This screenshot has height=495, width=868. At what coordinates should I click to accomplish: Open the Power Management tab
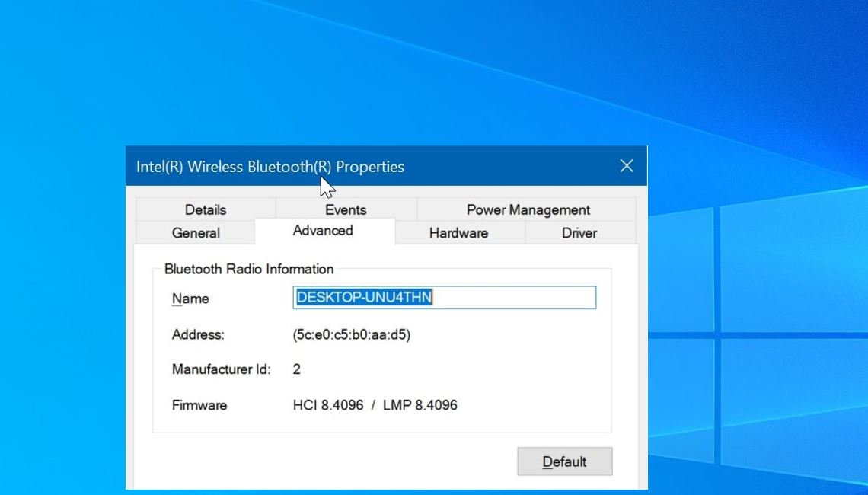click(x=528, y=210)
